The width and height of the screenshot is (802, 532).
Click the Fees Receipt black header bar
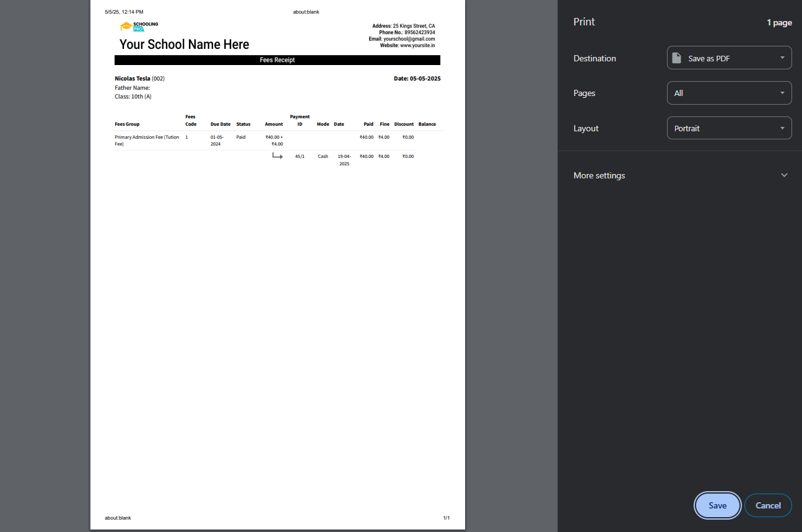click(277, 60)
